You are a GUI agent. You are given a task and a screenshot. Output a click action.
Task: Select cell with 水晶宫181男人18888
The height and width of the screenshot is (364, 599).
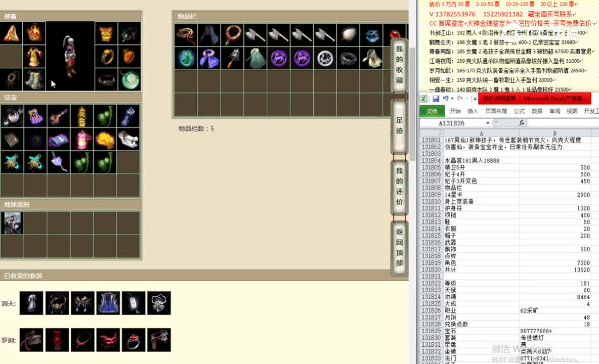click(x=481, y=161)
